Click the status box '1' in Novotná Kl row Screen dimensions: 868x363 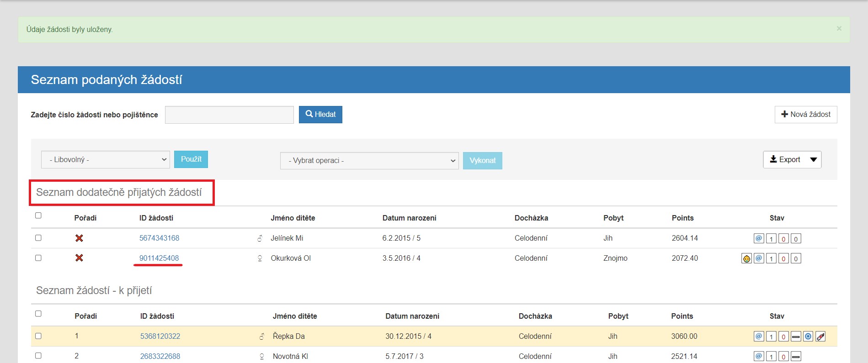771,356
